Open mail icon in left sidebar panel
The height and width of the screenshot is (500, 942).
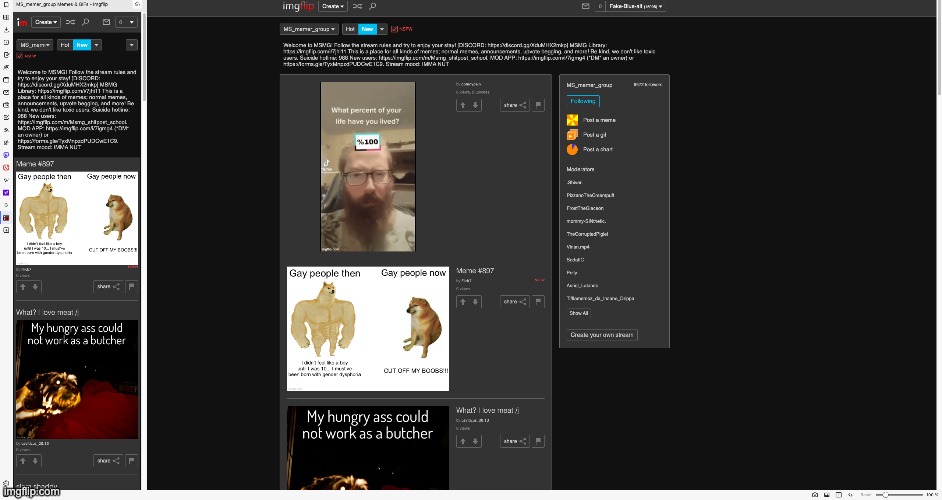click(x=106, y=22)
